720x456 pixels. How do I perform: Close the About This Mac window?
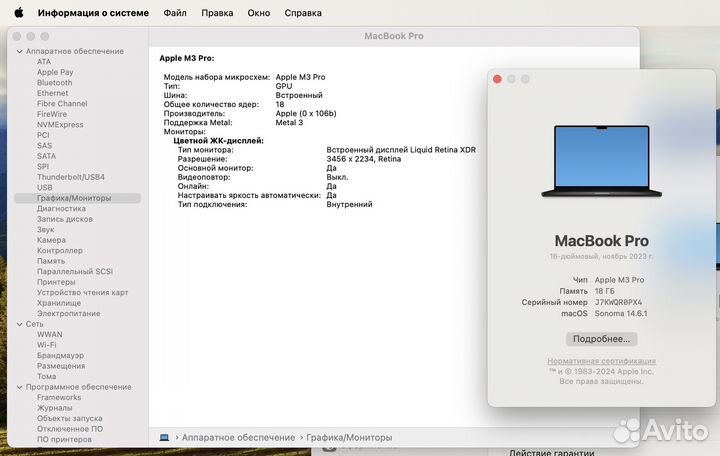click(x=497, y=79)
